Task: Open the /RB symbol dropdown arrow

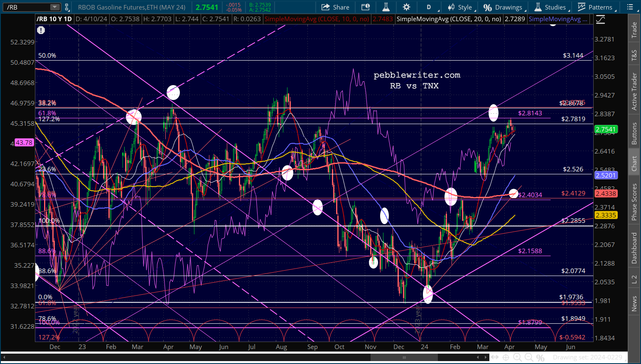Action: tap(55, 7)
